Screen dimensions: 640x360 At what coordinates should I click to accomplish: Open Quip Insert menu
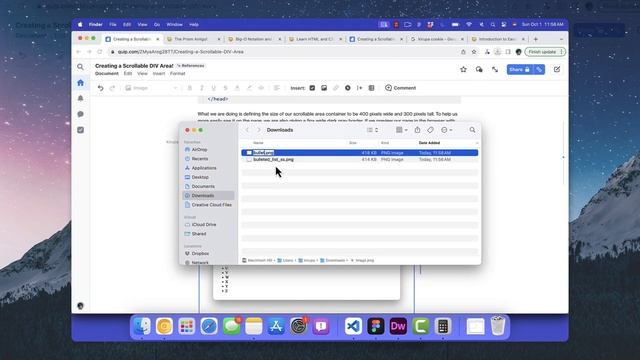(159, 73)
